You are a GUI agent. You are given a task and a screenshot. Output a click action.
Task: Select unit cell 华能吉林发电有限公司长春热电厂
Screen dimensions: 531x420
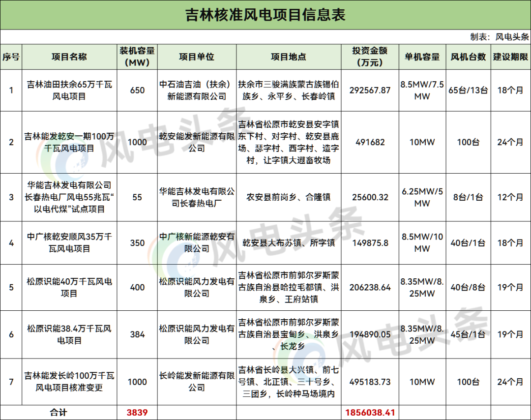197,197
